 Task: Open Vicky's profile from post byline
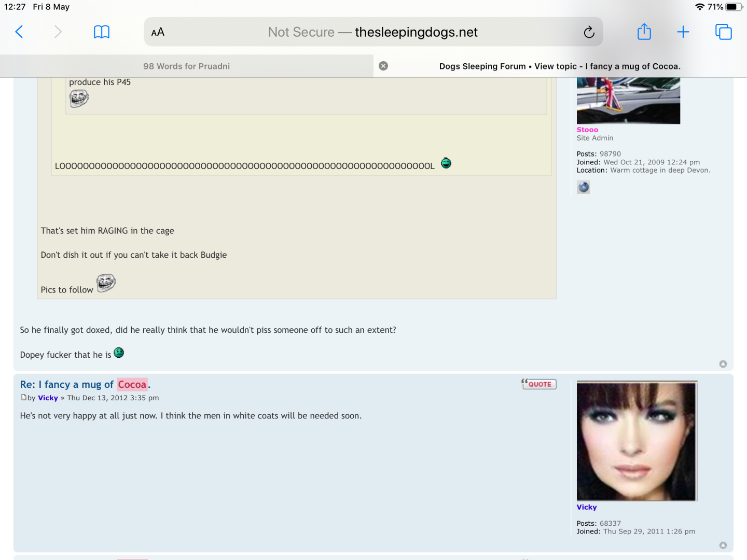point(48,398)
